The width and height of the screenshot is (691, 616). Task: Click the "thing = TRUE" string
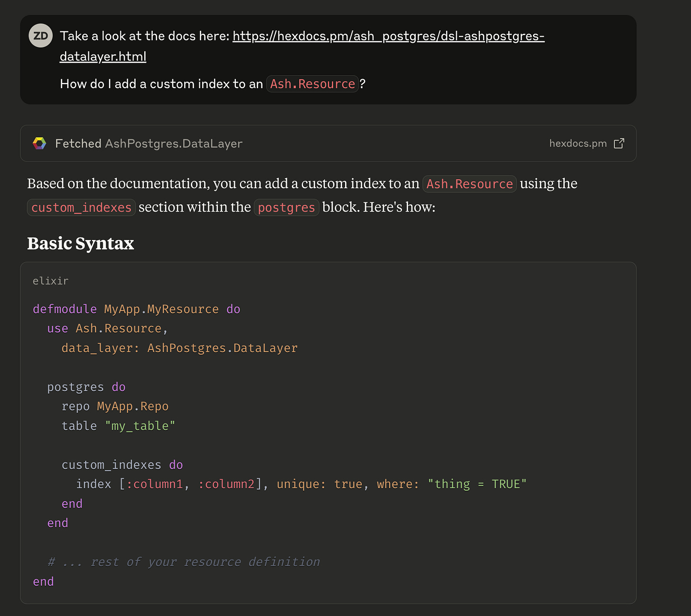(x=477, y=484)
